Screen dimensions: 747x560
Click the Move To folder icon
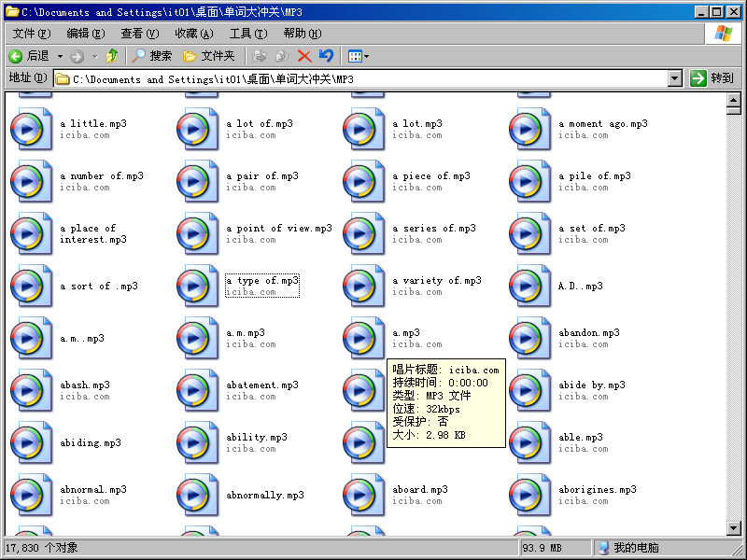point(260,56)
